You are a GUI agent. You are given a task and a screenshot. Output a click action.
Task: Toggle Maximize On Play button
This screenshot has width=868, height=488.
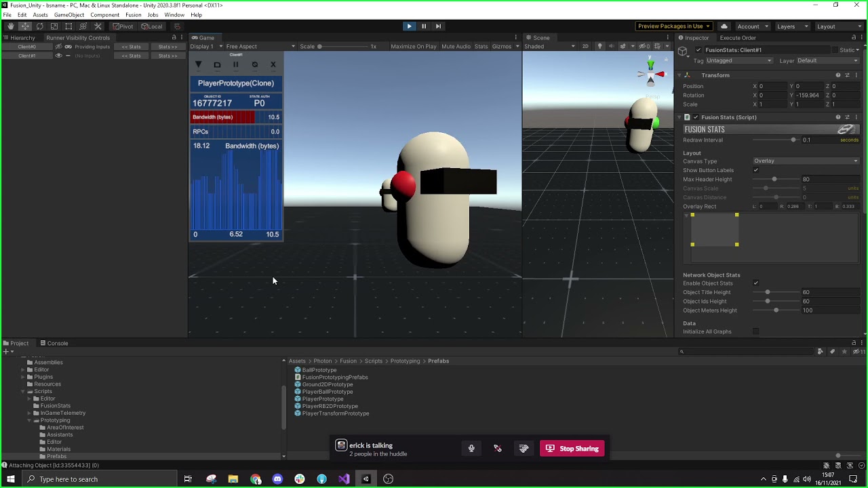click(414, 47)
